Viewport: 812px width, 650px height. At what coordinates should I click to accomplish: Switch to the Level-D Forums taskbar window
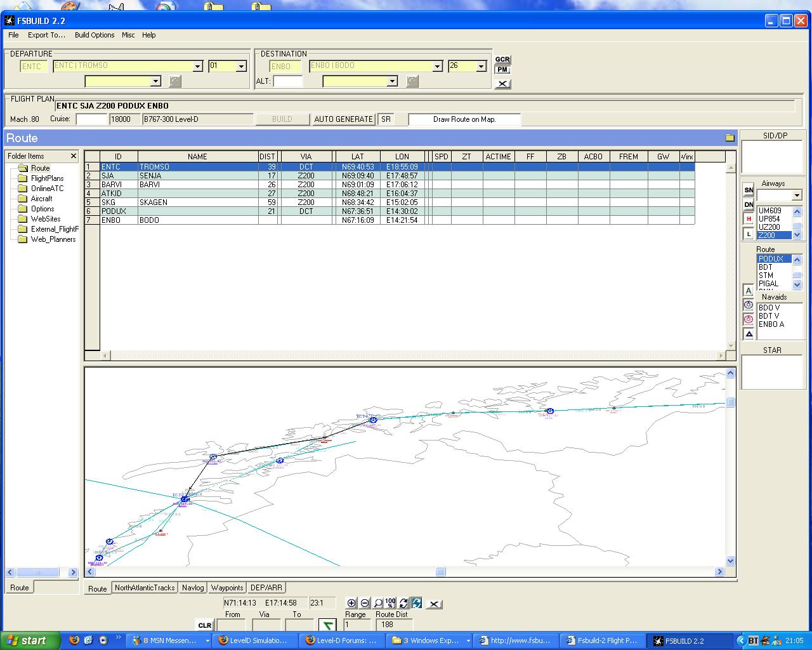click(342, 640)
